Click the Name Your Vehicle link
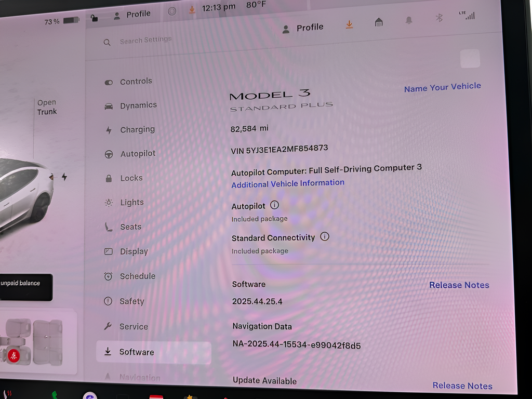532x399 pixels. pyautogui.click(x=442, y=87)
